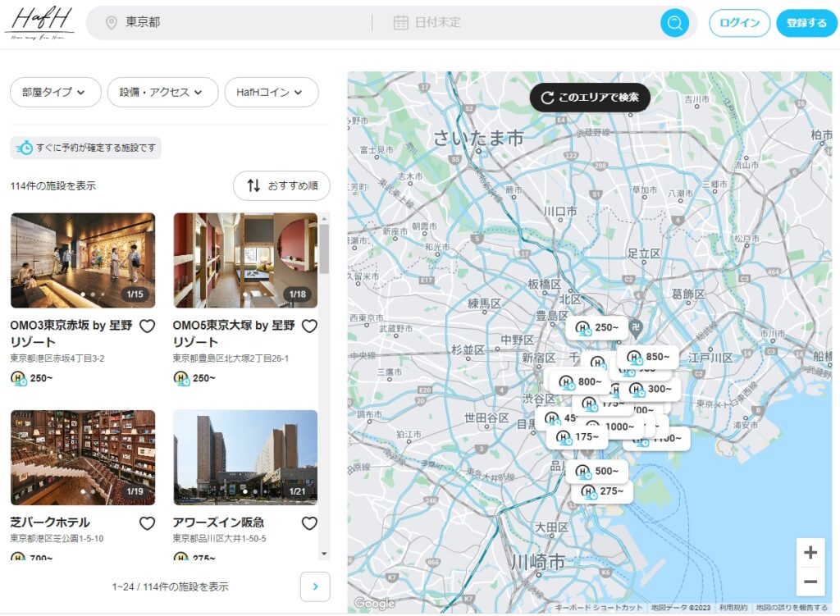Zoom in on the map

(x=810, y=552)
